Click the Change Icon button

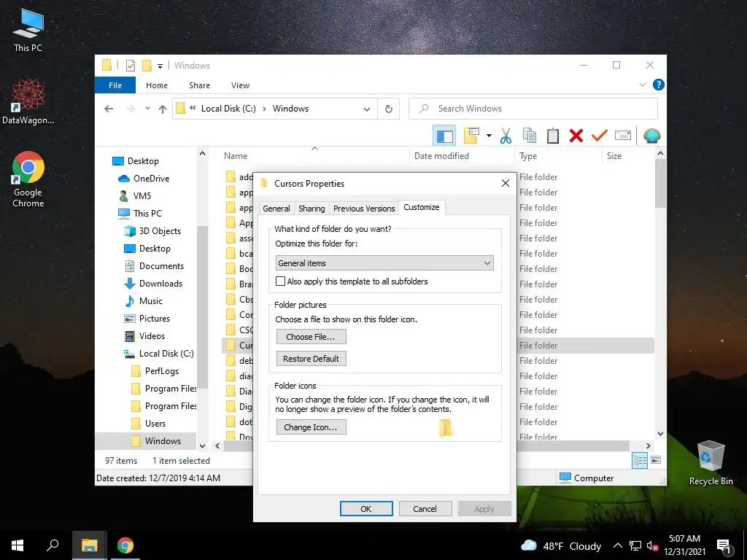click(x=311, y=427)
